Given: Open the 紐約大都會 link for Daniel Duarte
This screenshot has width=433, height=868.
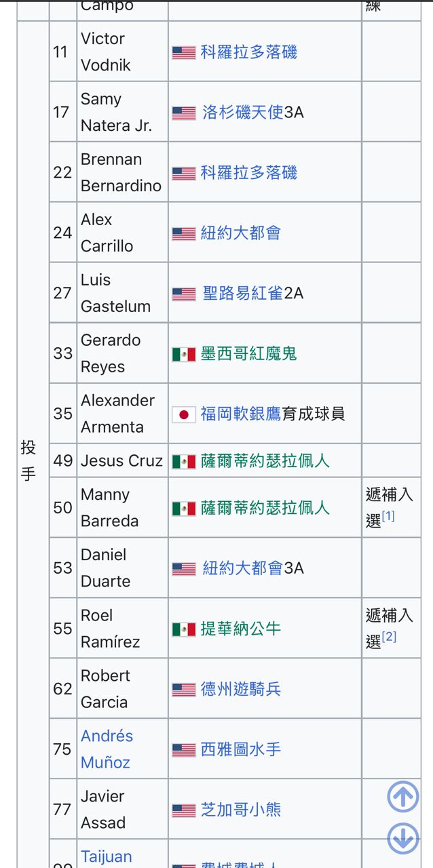Looking at the screenshot, I should 242,568.
